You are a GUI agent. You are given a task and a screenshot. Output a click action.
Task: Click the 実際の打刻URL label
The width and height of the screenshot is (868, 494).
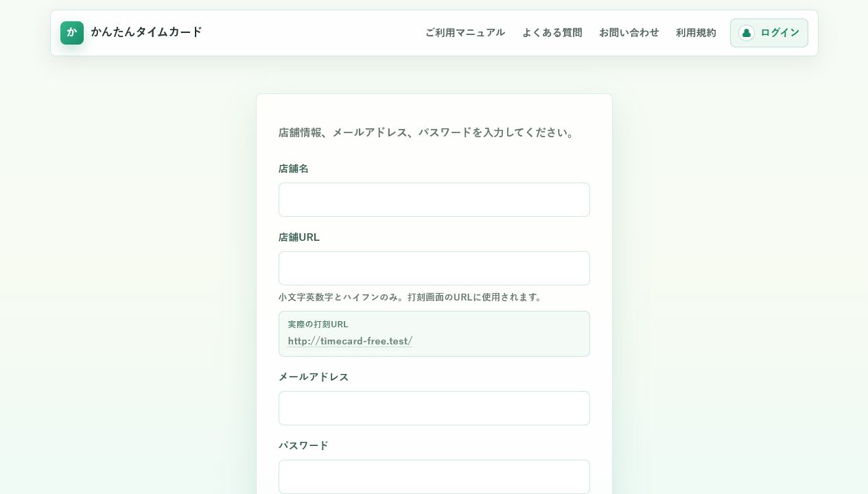318,325
